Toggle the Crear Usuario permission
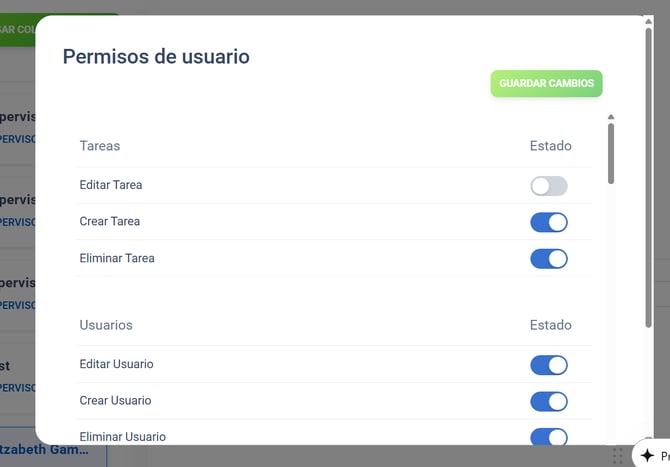670x467 pixels. [x=548, y=401]
